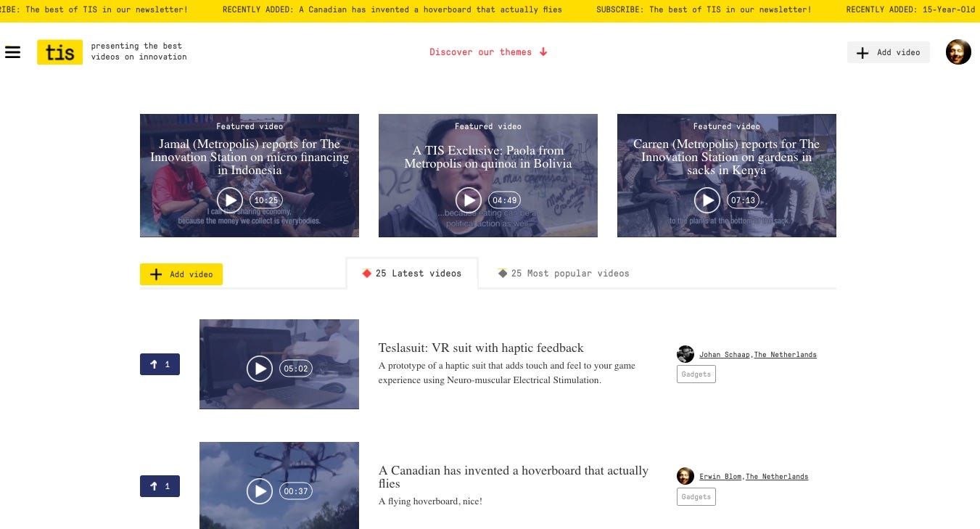Play the micro financing in Indonesia featured video
980x529 pixels.
(x=229, y=200)
